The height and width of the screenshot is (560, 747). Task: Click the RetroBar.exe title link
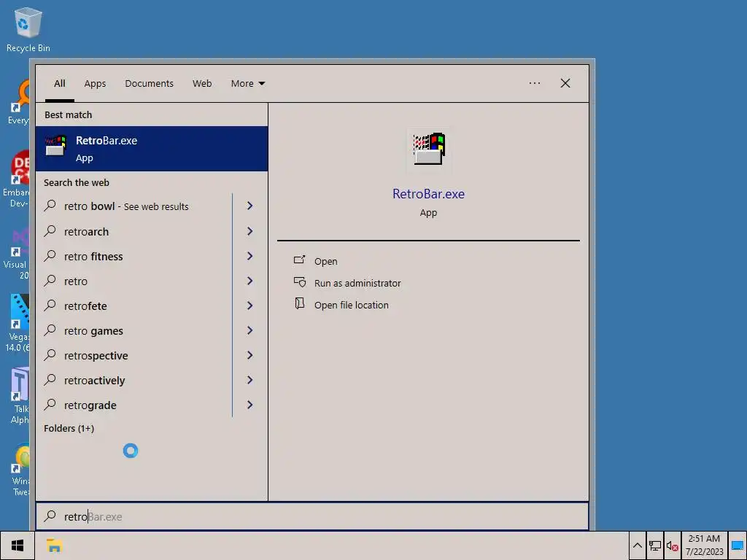tap(428, 194)
